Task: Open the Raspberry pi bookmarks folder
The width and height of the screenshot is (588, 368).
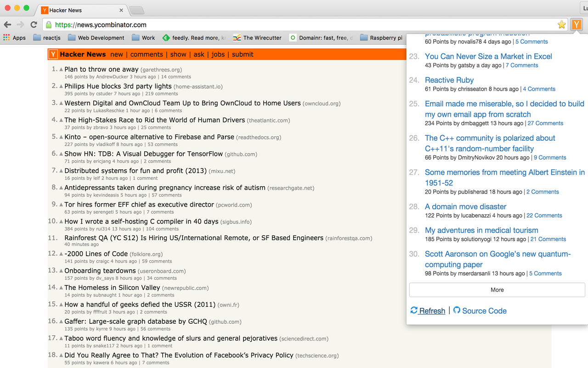Action: point(381,38)
